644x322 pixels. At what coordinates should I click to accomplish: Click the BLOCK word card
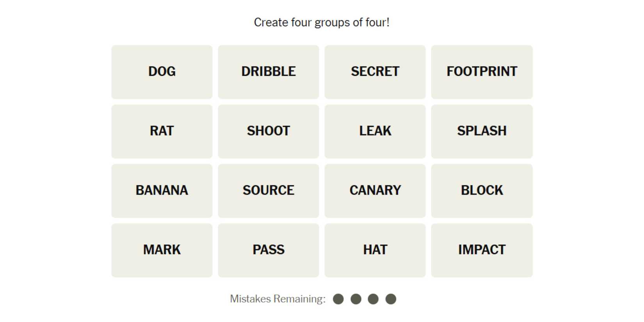point(482,190)
